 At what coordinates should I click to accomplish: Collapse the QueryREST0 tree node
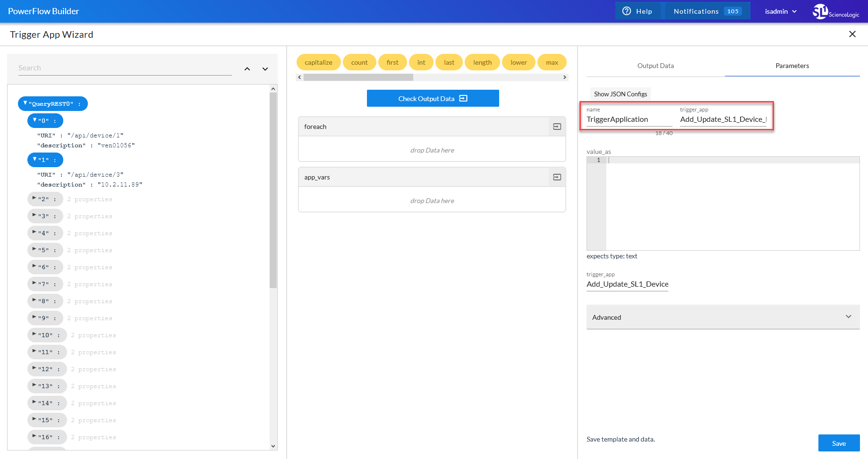click(26, 103)
